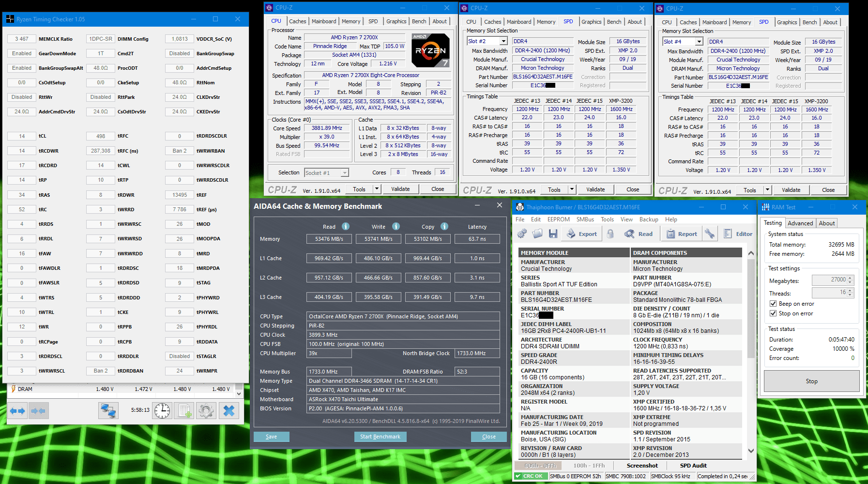Image resolution: width=868 pixels, height=484 pixels.
Task: Click the Megabytes spinner arrows
Action: [x=850, y=280]
